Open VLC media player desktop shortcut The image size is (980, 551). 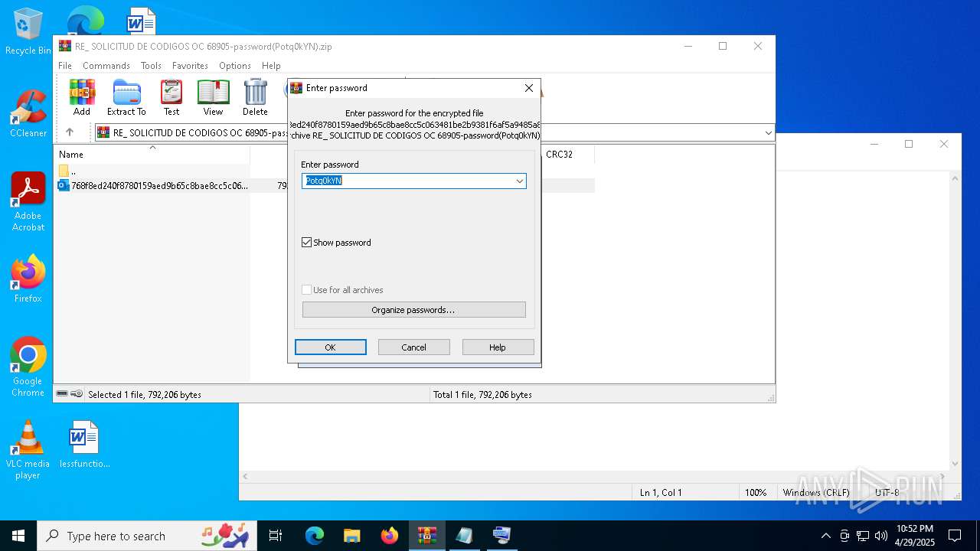coord(28,449)
